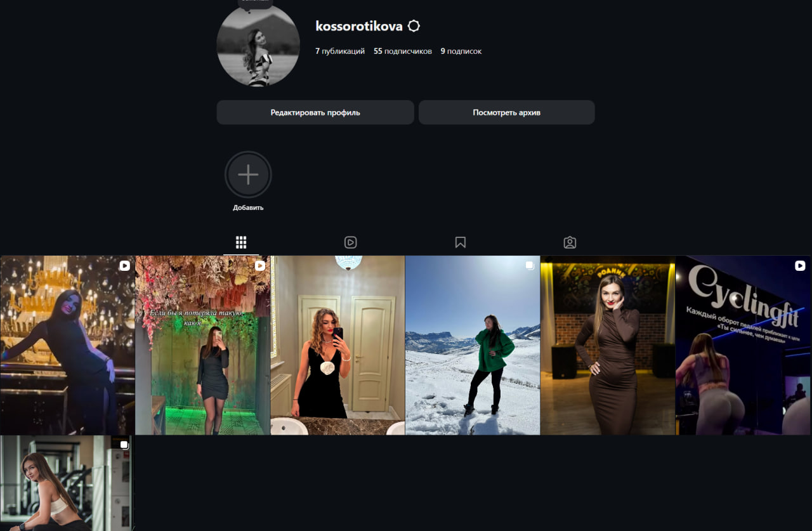Open the Reels tab icon
This screenshot has height=531, width=812.
coord(350,242)
